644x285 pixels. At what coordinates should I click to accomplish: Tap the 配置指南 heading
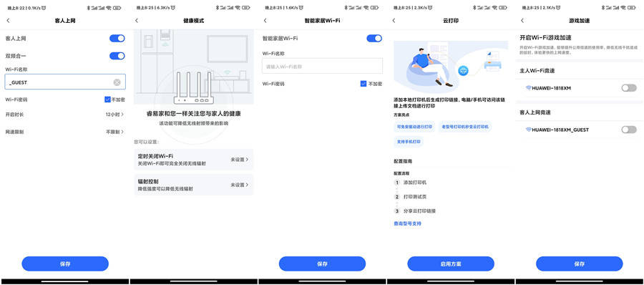[403, 161]
